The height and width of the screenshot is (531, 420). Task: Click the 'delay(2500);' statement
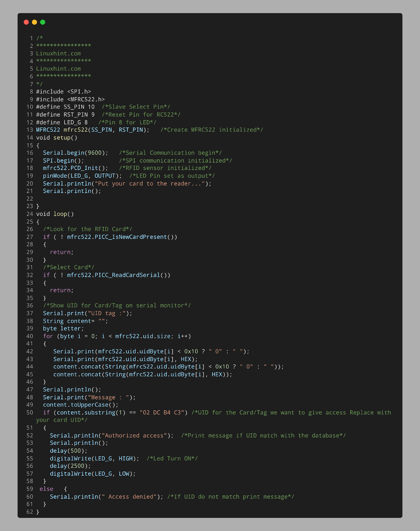pos(70,466)
